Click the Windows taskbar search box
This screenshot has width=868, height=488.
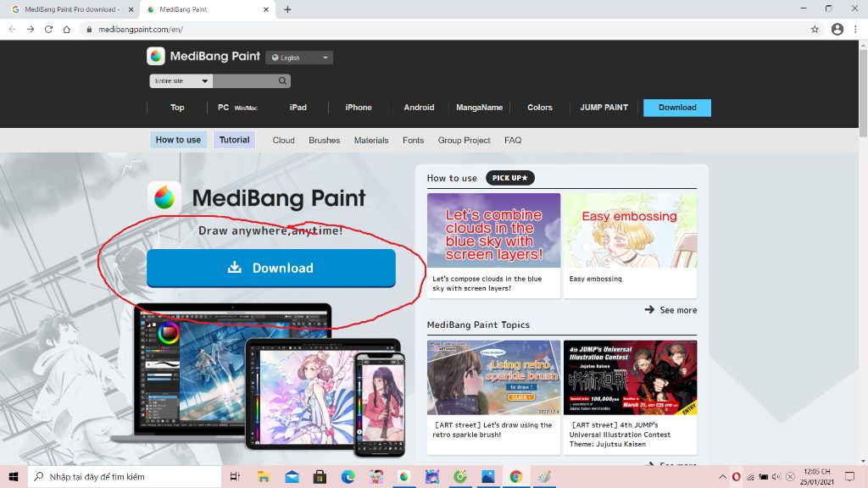[x=125, y=476]
